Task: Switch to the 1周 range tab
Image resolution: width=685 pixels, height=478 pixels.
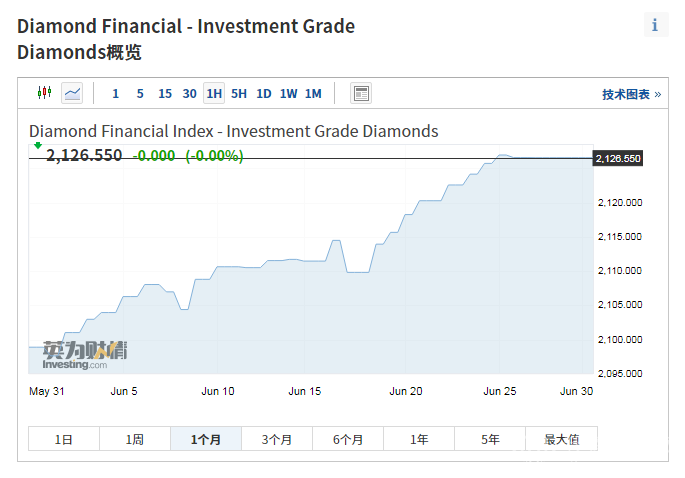Action: 135,439
